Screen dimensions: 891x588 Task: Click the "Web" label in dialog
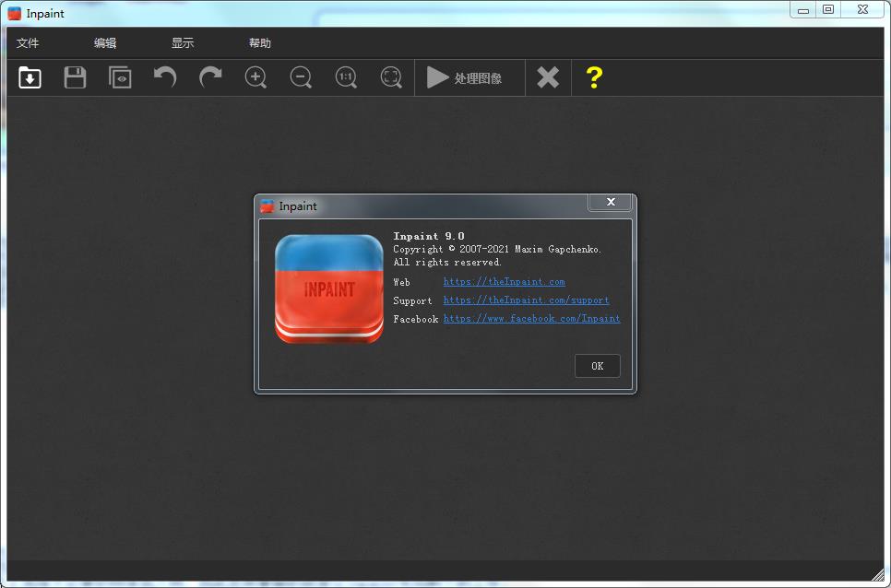pyautogui.click(x=402, y=282)
